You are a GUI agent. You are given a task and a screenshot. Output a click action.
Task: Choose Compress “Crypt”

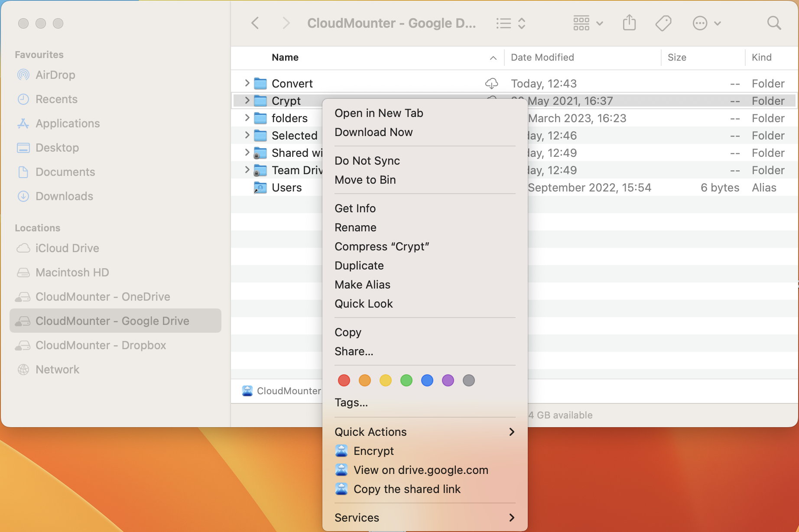point(425,247)
